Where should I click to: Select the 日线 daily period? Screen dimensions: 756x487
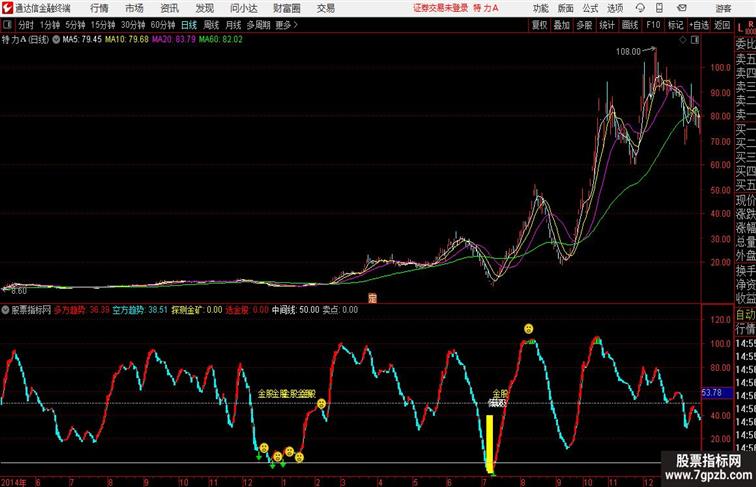pos(189,25)
